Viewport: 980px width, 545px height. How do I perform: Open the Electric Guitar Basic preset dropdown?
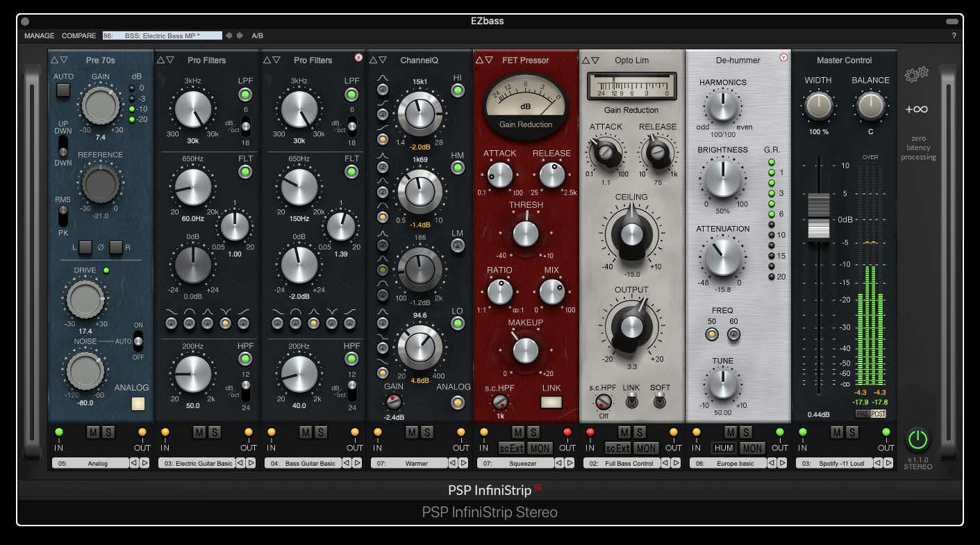coord(197,463)
